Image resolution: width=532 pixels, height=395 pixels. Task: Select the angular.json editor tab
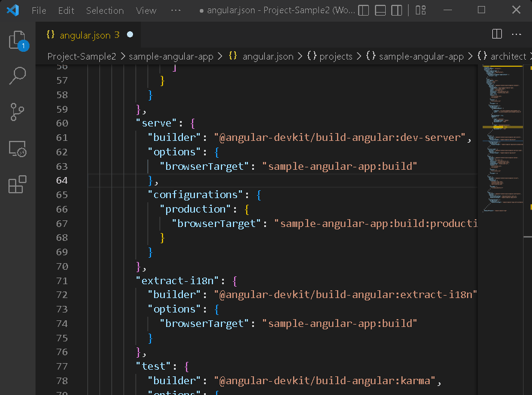[x=88, y=34]
